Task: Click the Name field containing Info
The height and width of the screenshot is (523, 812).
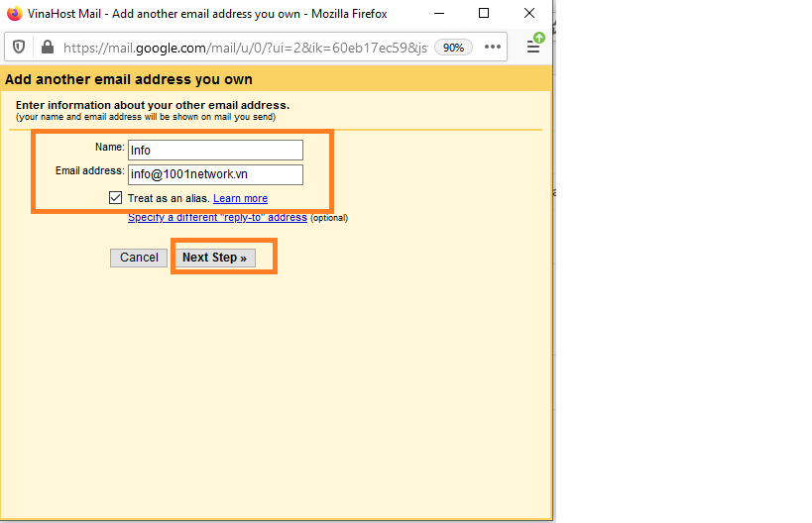Action: pos(215,150)
